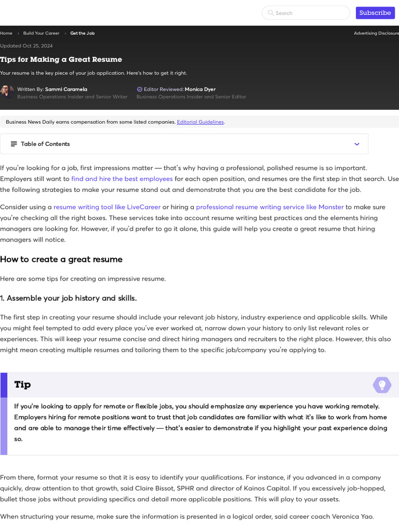Open 'resume writing tool like LiveCareer' link
Screen dimensions: 399x532
[x=107, y=207]
